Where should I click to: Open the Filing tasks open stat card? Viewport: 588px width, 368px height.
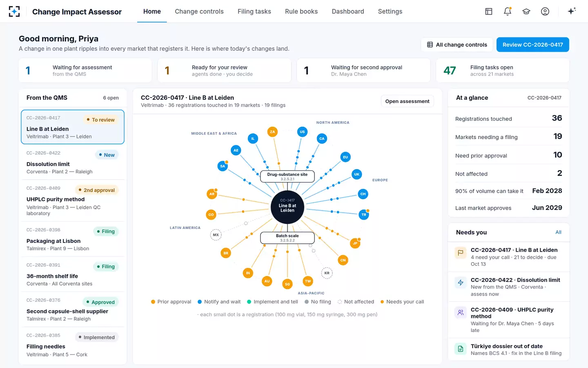[503, 70]
